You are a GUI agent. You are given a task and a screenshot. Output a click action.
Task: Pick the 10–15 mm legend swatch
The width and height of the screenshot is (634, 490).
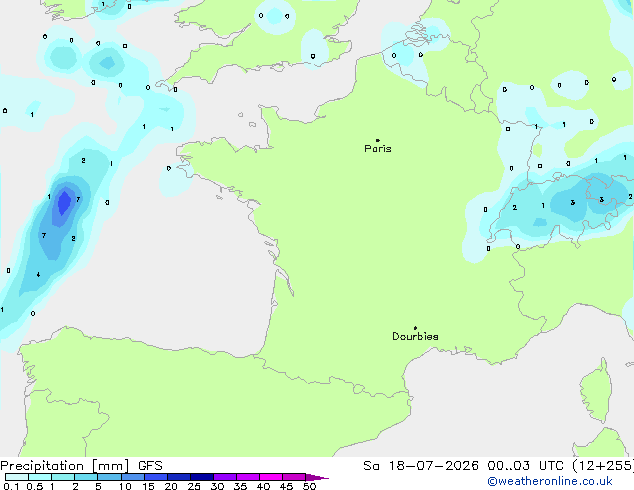point(132,477)
